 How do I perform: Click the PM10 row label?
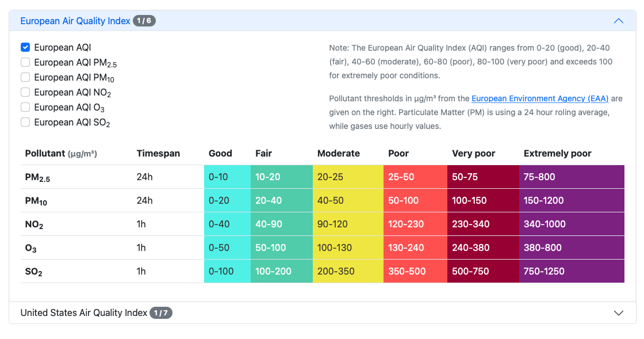[x=34, y=200]
